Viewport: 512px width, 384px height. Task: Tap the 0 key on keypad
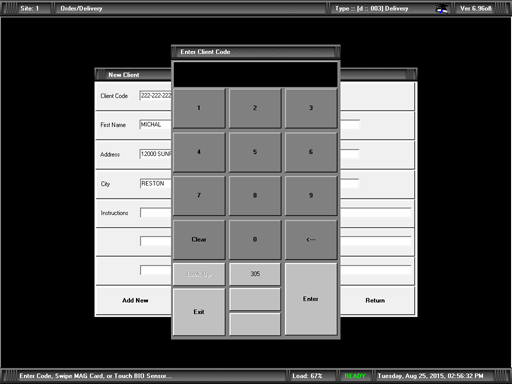255,239
